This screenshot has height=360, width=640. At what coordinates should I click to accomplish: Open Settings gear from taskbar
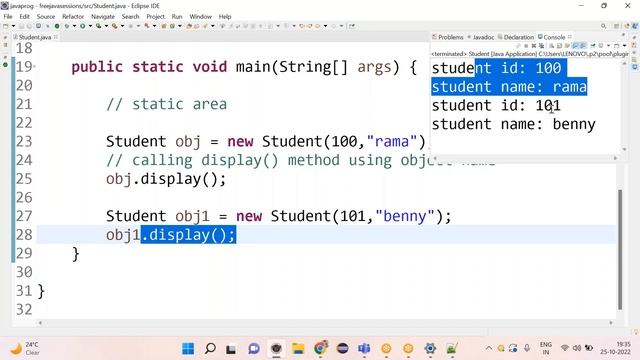pos(430,349)
